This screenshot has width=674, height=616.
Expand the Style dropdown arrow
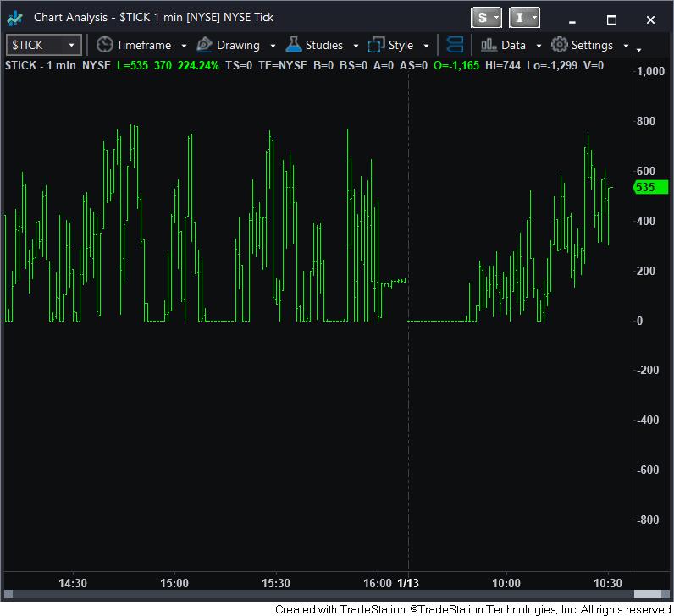(426, 46)
